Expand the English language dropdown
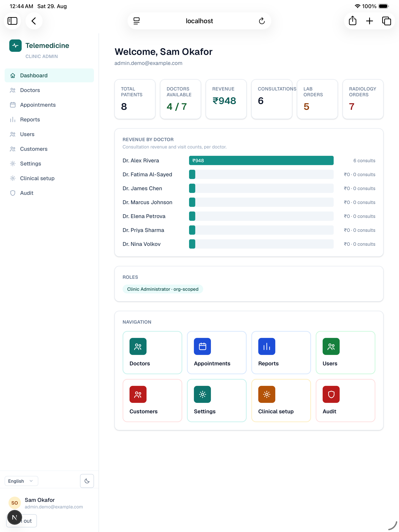The width and height of the screenshot is (399, 532). 21,481
